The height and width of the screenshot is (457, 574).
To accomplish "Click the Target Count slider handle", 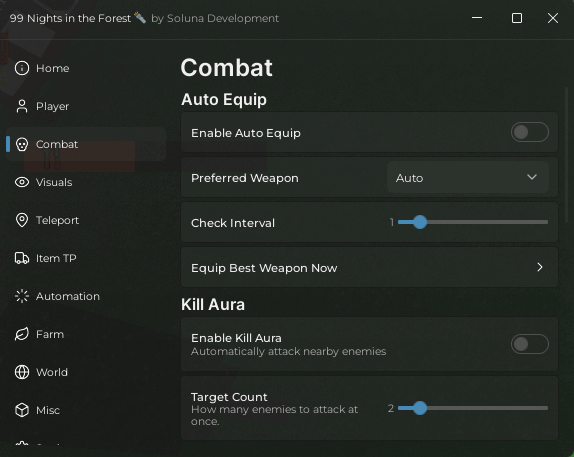I will [420, 408].
